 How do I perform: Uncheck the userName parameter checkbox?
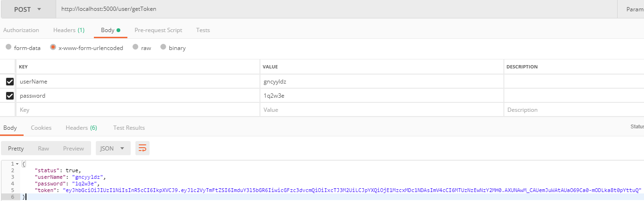[9, 82]
